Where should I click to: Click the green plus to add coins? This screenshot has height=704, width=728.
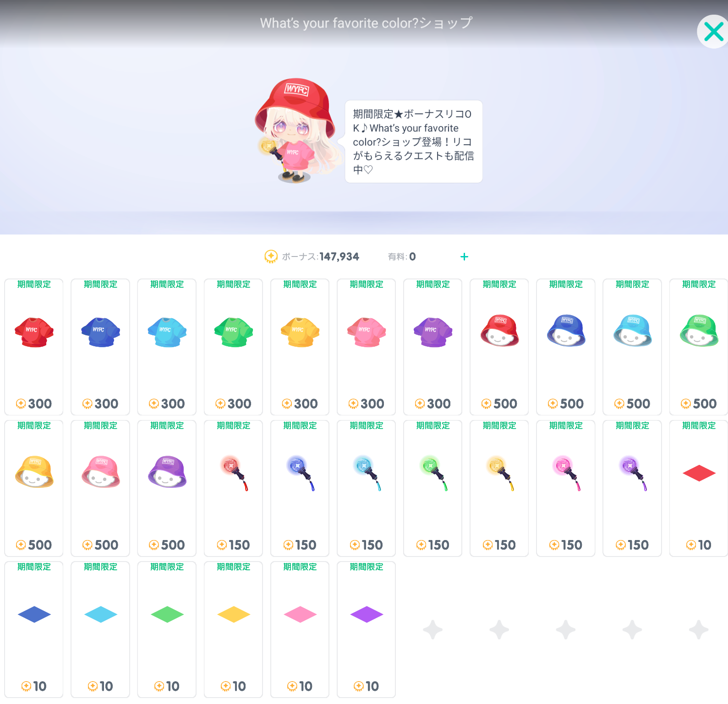click(x=464, y=256)
